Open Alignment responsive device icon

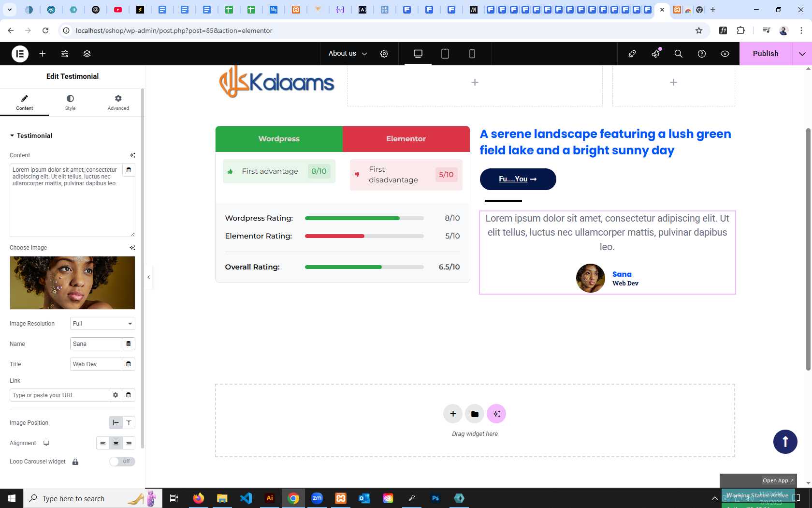tap(46, 443)
